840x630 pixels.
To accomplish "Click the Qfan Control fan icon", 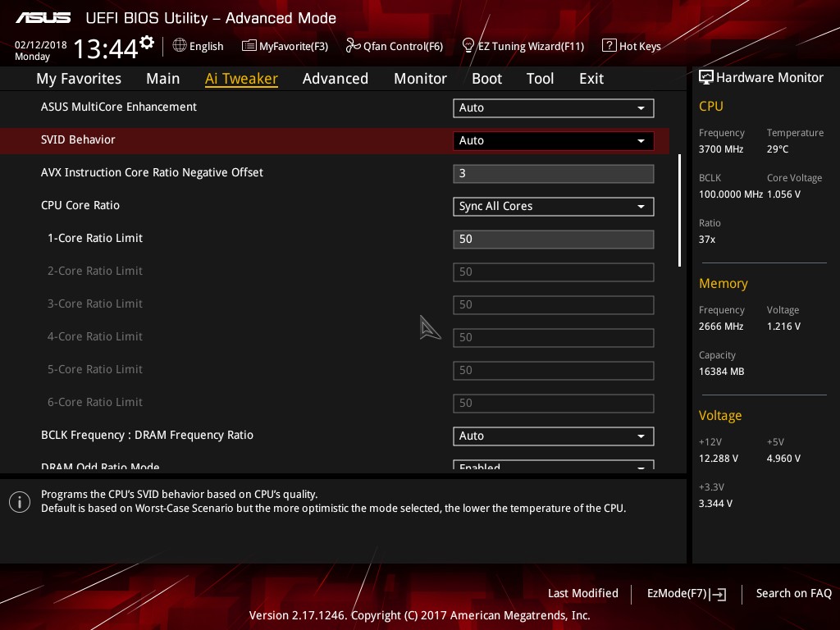I will coord(353,46).
